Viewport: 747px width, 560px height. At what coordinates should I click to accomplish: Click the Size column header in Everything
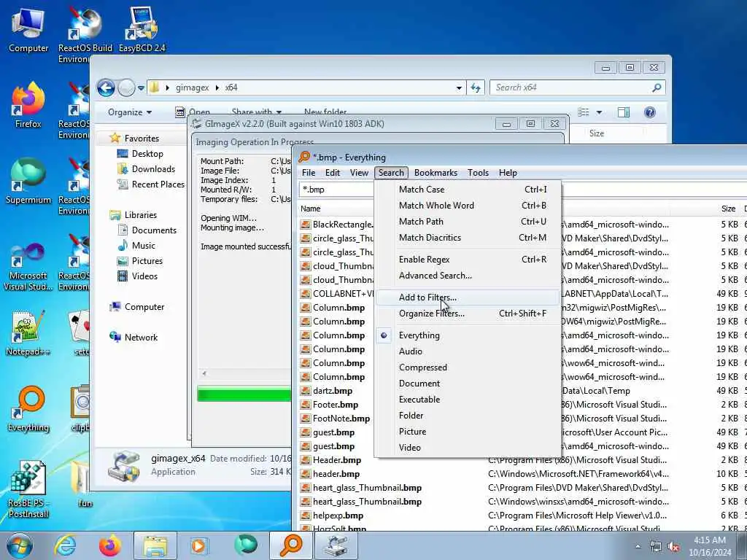coord(727,209)
